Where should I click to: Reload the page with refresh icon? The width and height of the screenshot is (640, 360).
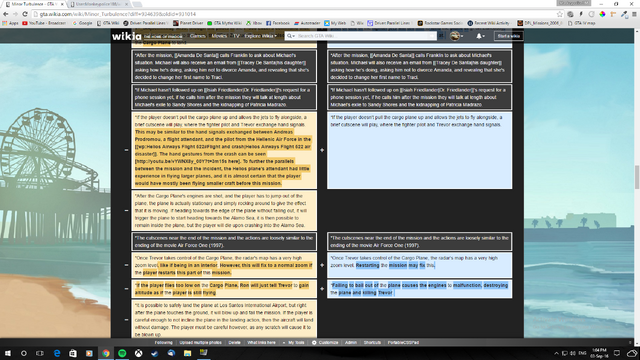point(24,14)
